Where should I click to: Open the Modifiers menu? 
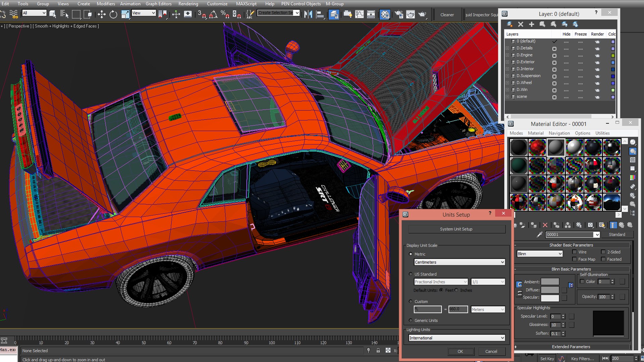tap(106, 4)
